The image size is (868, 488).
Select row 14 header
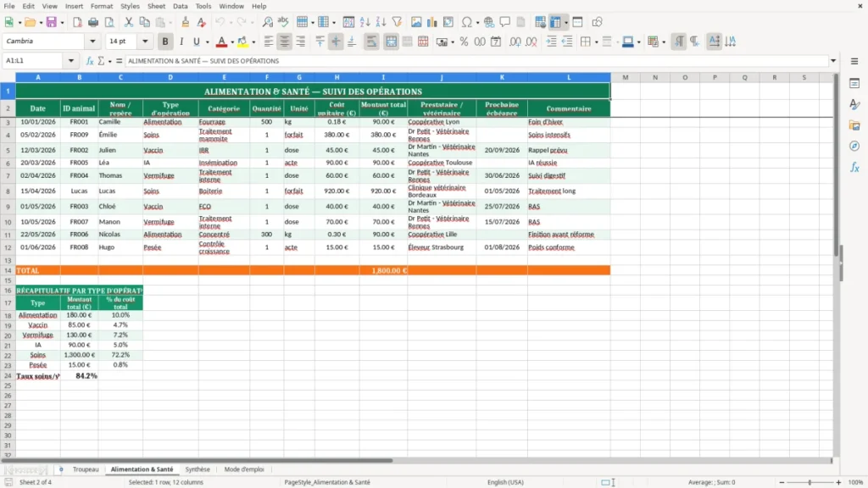[8, 270]
